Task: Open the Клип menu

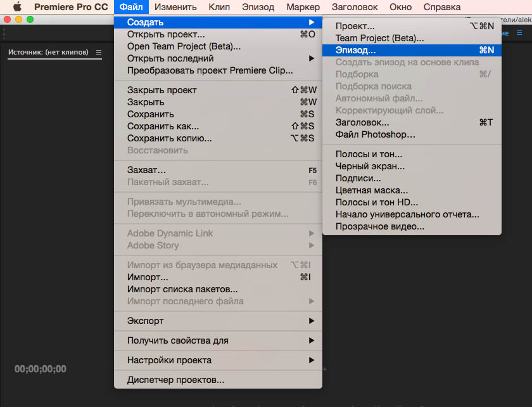Action: coord(219,7)
